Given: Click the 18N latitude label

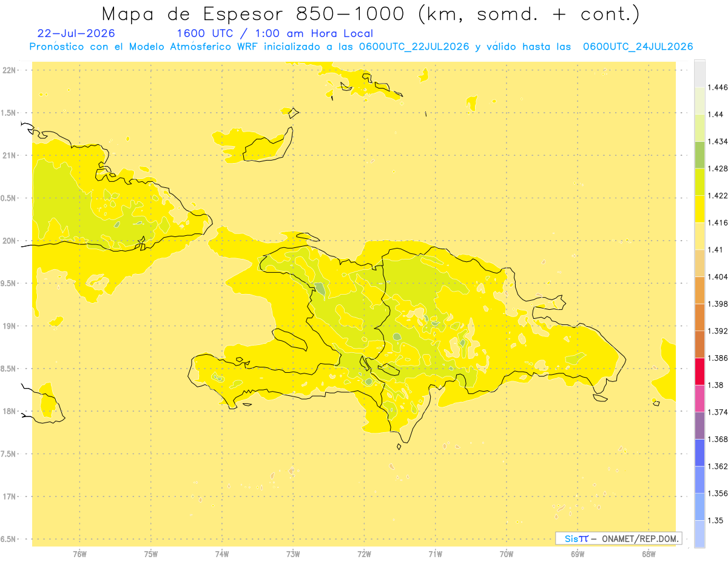Looking at the screenshot, I should coord(10,411).
